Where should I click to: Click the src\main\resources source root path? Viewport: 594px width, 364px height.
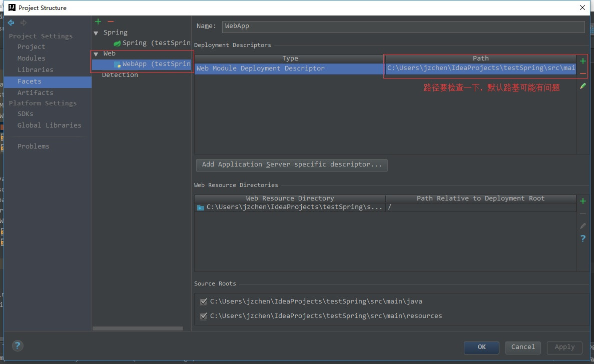(x=326, y=316)
